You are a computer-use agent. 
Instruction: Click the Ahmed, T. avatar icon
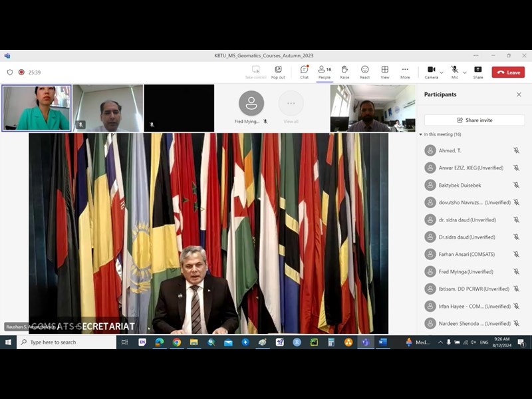pyautogui.click(x=430, y=150)
